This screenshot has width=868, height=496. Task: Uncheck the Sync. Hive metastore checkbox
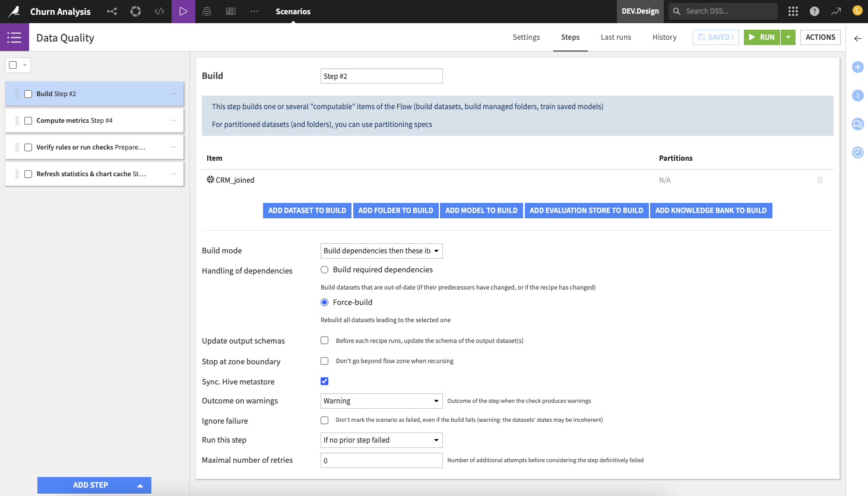click(324, 381)
